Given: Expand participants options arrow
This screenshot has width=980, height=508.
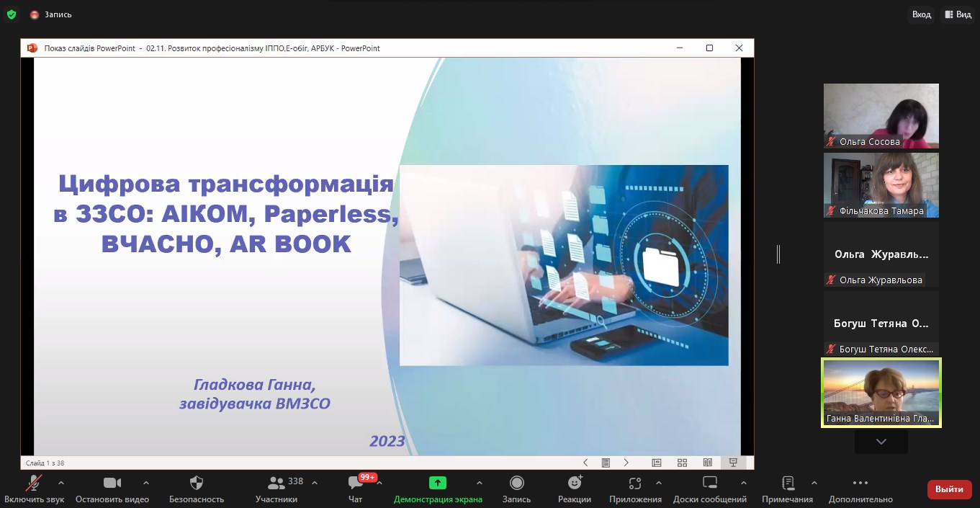Looking at the screenshot, I should tap(315, 483).
